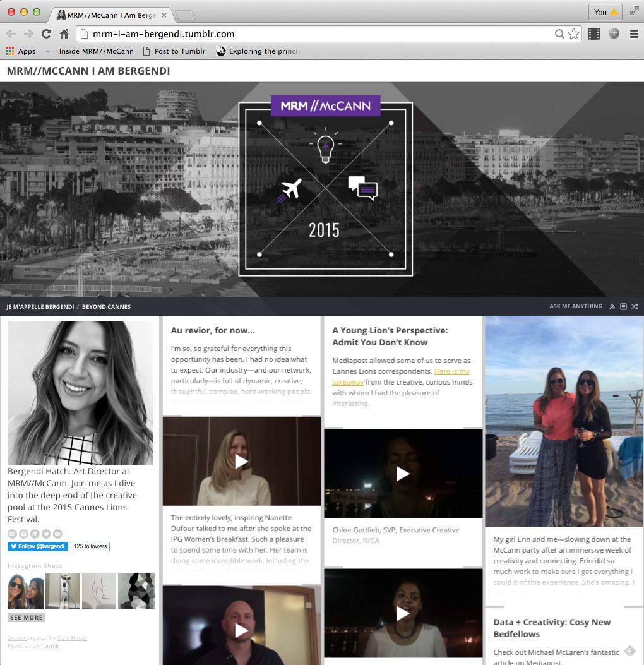This screenshot has height=665, width=644.
Task: Play the Chloe Gottlieb video
Action: 403,474
